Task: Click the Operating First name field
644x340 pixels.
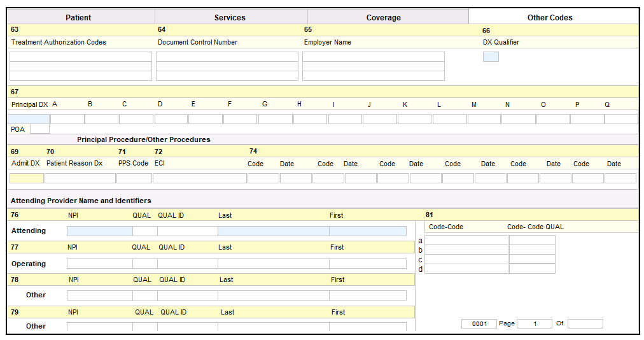Action: [367, 264]
